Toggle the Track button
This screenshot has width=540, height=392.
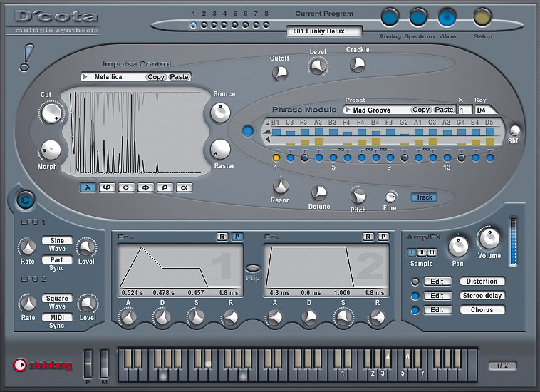[424, 197]
